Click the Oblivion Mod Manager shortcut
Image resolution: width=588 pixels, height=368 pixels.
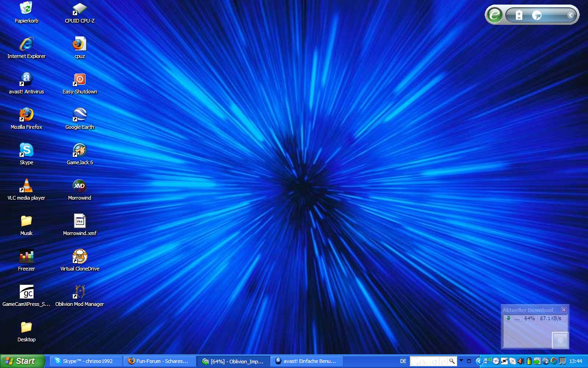[x=79, y=292]
